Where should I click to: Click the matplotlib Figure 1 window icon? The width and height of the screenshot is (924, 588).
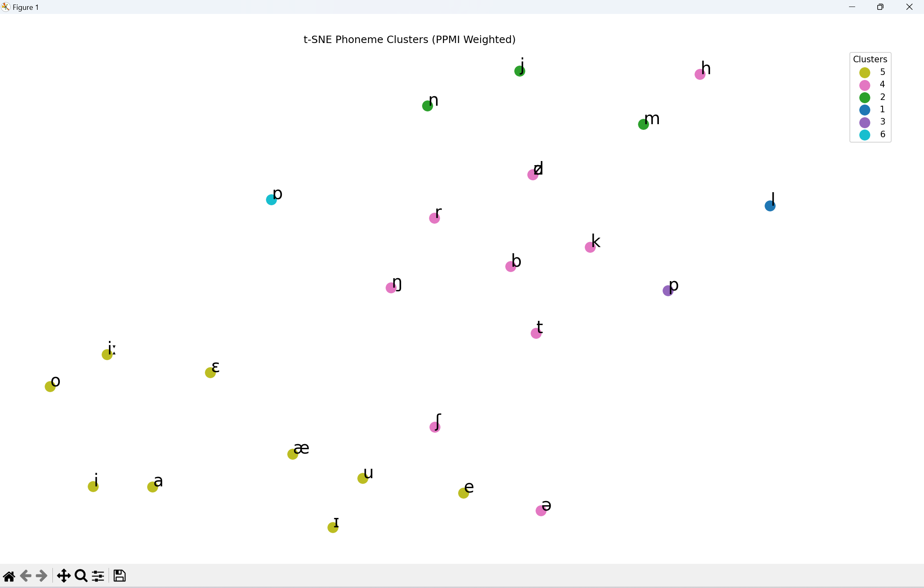point(6,7)
